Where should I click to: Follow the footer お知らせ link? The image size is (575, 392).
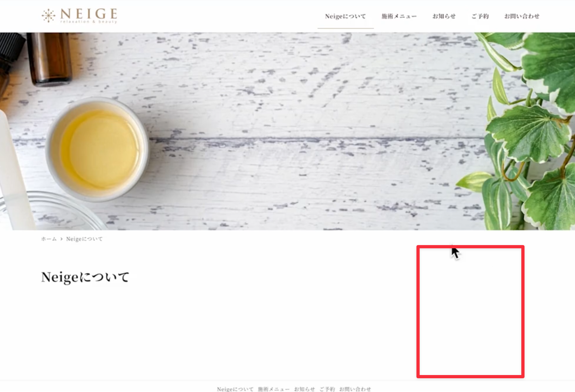[x=304, y=389]
